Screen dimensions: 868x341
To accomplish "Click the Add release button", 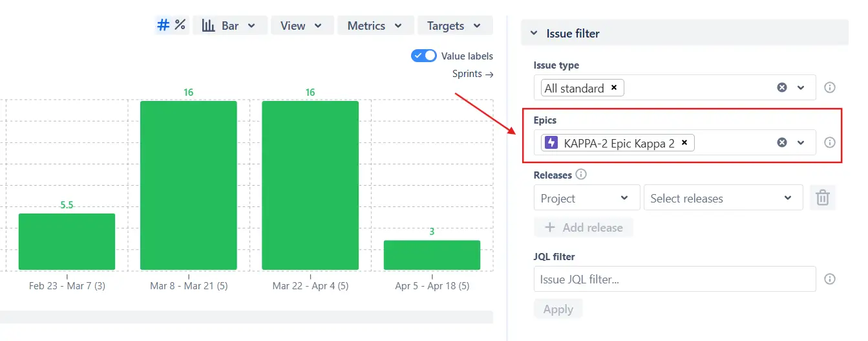I will click(584, 227).
